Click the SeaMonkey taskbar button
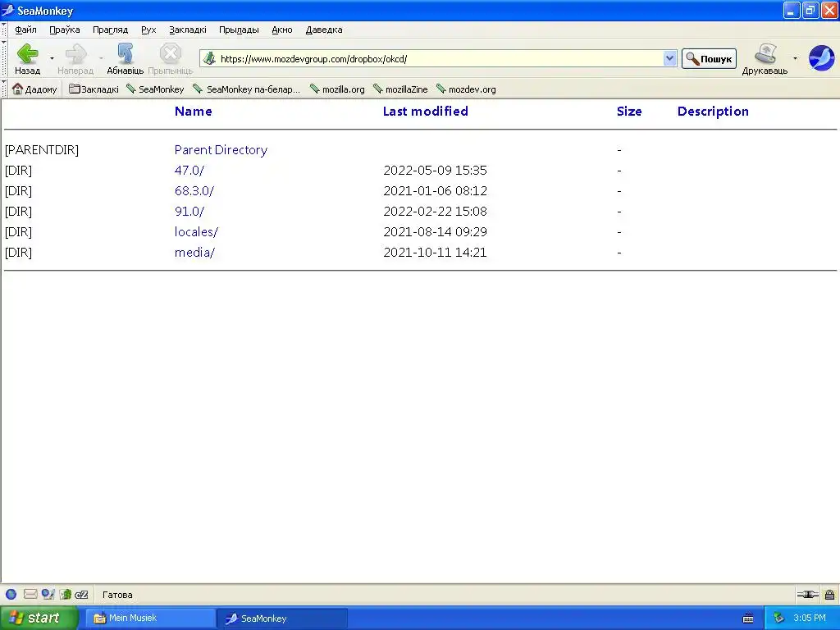 [x=282, y=619]
